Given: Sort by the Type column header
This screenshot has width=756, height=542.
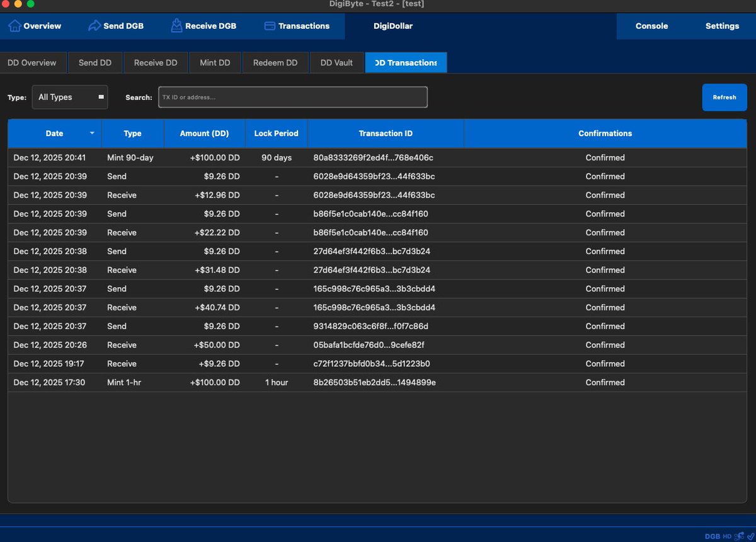Looking at the screenshot, I should [133, 133].
